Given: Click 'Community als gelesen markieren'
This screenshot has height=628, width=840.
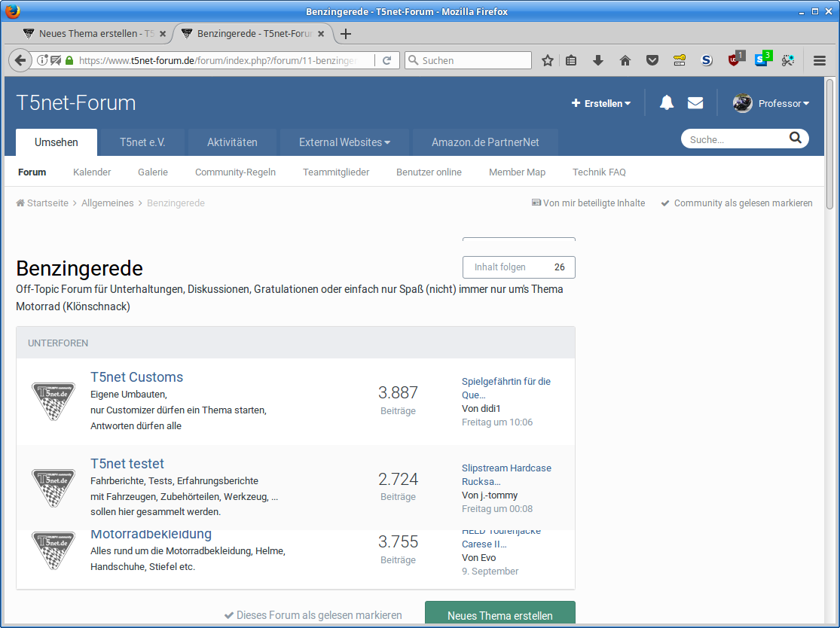Looking at the screenshot, I should [x=737, y=203].
